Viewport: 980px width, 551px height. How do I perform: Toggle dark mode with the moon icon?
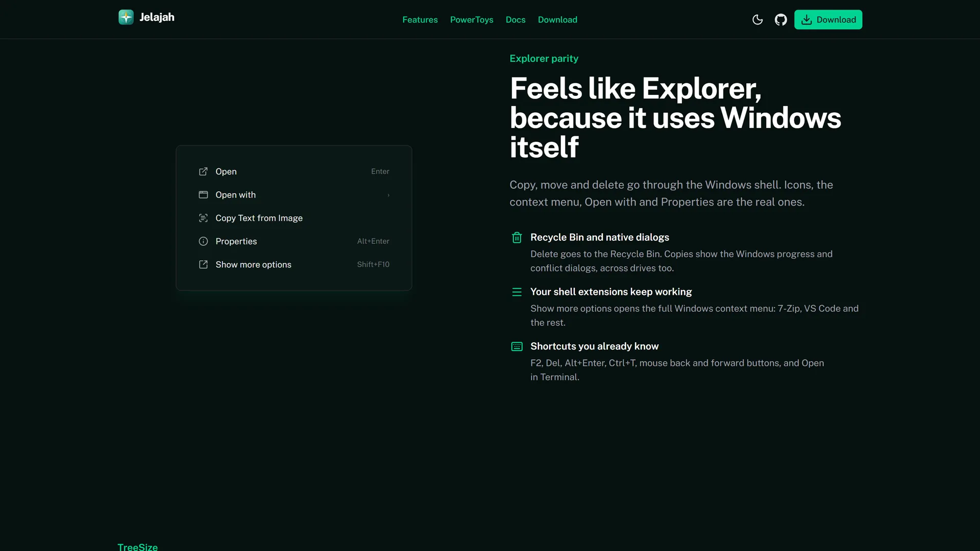click(x=757, y=19)
